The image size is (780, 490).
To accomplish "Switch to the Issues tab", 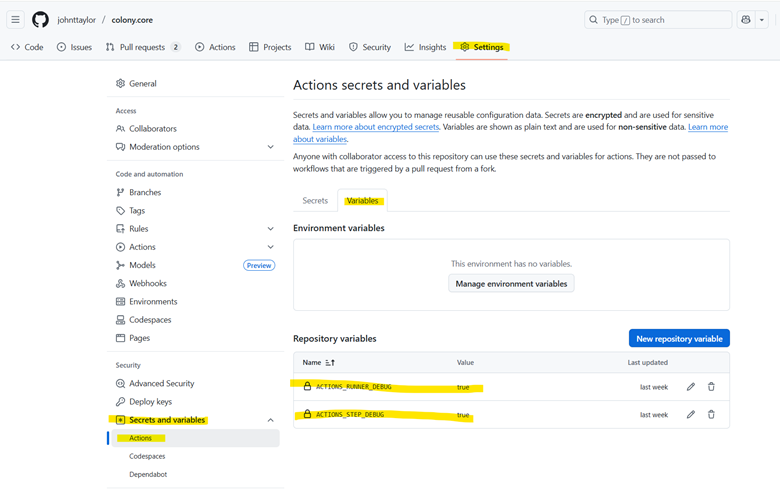I will tap(75, 47).
